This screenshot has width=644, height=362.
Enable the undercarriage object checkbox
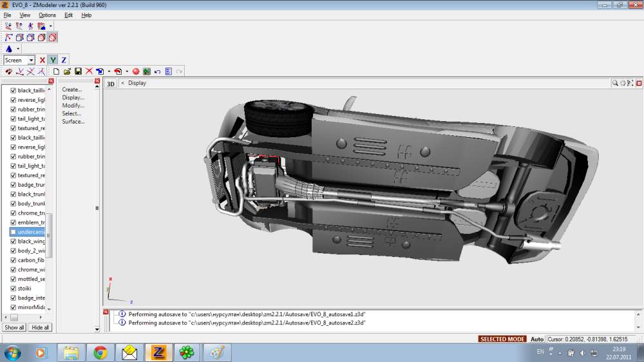pyautogui.click(x=13, y=232)
